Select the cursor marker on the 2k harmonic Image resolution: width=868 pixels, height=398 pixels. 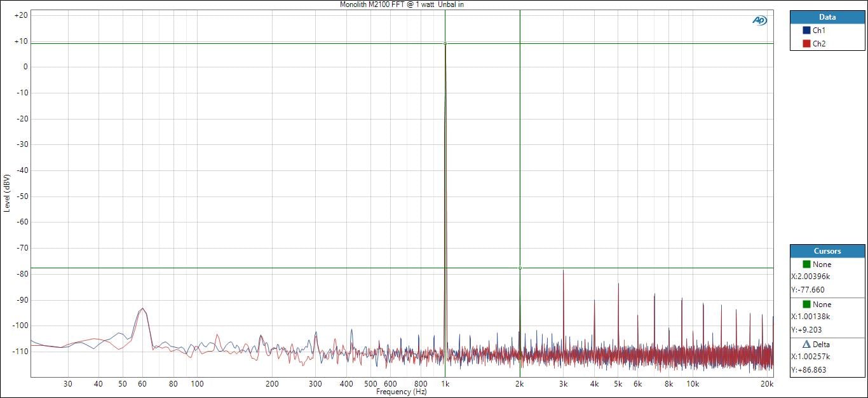click(520, 268)
